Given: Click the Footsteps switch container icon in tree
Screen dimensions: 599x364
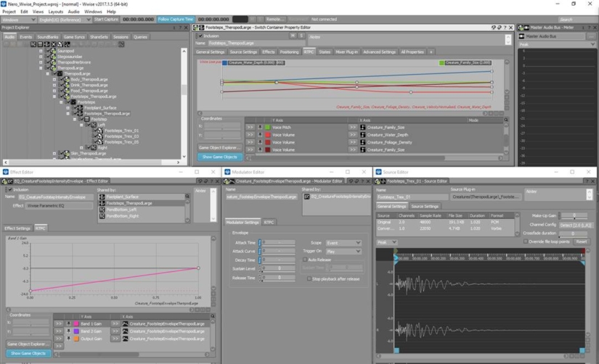Looking at the screenshot, I should [73, 102].
